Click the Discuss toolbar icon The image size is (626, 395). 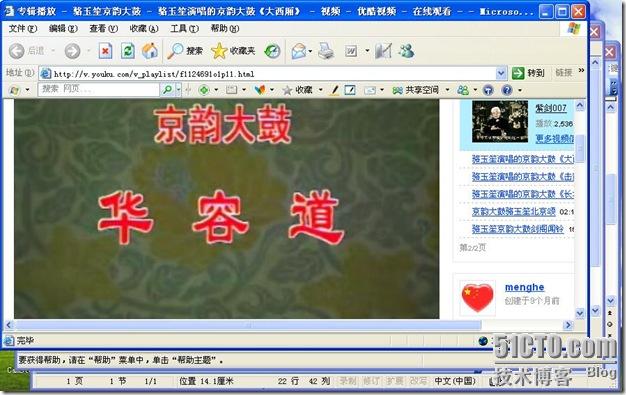pos(383,51)
